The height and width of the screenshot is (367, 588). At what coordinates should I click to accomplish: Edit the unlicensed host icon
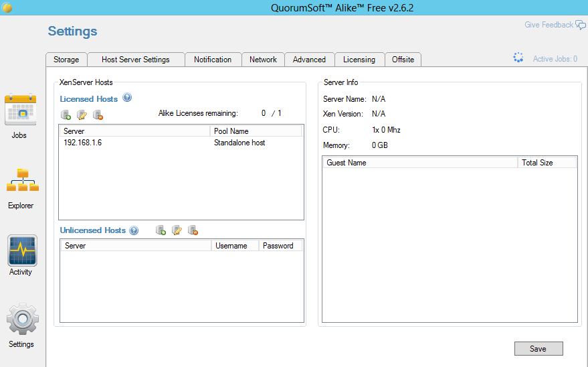coord(177,230)
